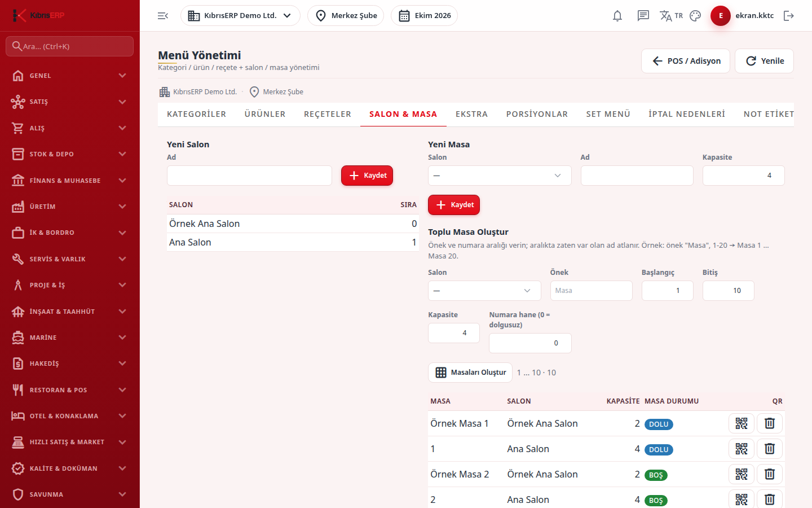The image size is (812, 508).
Task: Expand the Satış menu chevron
Action: point(122,102)
